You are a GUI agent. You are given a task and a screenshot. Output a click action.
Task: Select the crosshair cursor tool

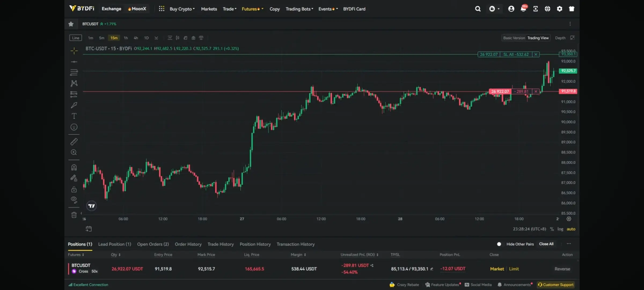pyautogui.click(x=74, y=50)
